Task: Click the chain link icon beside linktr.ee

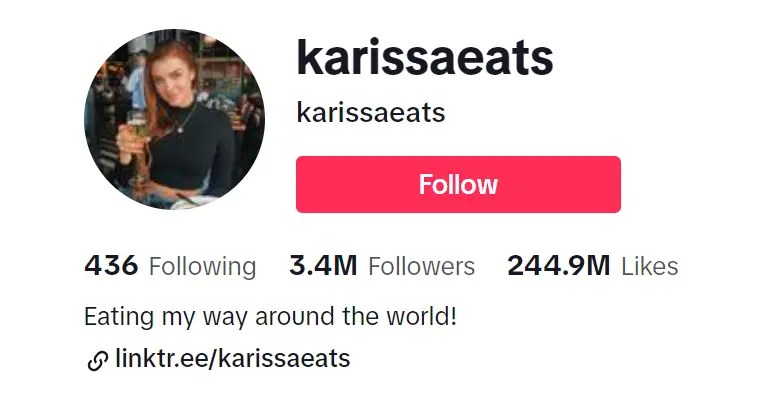Action: tap(97, 360)
